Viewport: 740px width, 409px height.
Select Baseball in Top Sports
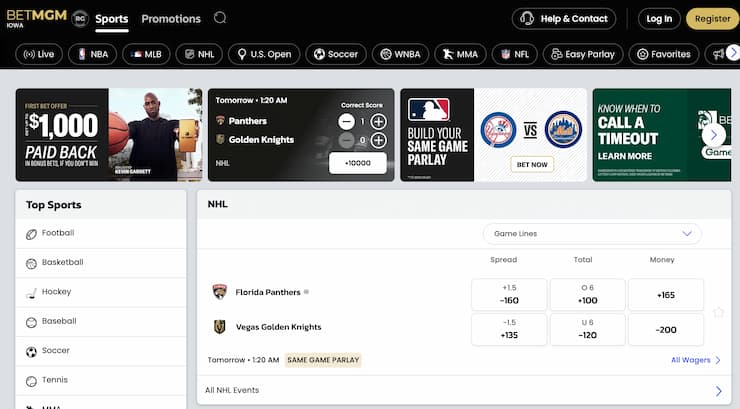(101, 322)
